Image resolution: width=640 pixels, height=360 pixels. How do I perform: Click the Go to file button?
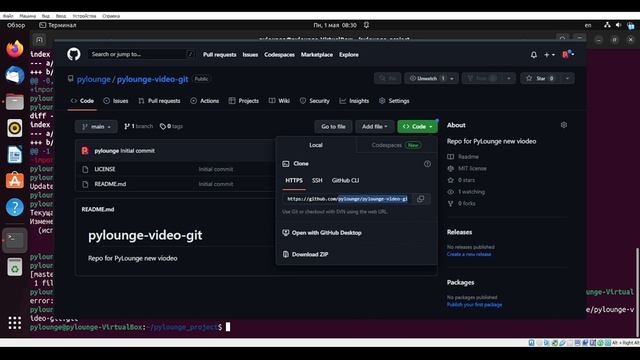(333, 127)
